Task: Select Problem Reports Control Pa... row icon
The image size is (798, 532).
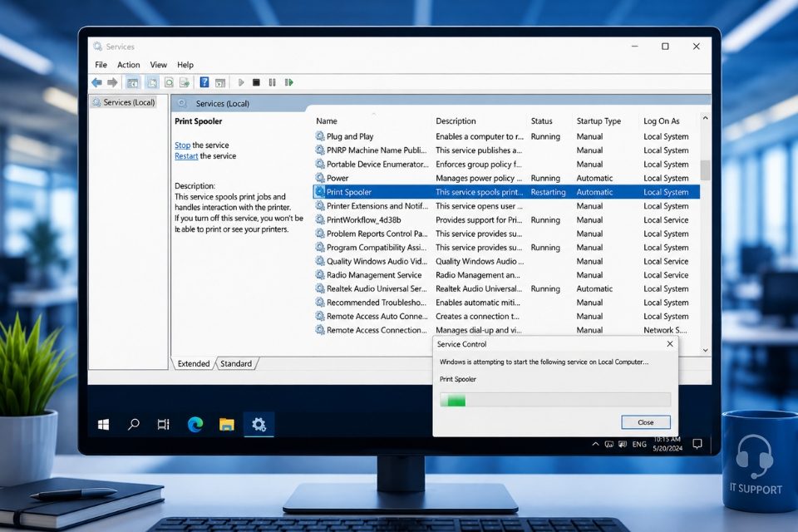Action: (x=319, y=233)
